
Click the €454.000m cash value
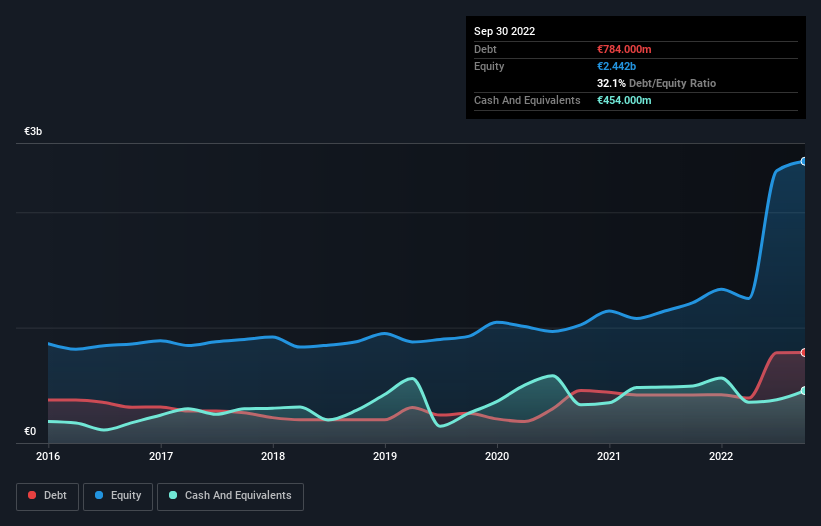tap(624, 100)
